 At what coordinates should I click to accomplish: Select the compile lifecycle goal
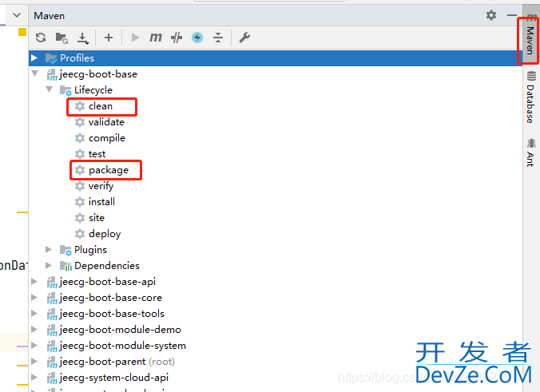click(x=107, y=138)
